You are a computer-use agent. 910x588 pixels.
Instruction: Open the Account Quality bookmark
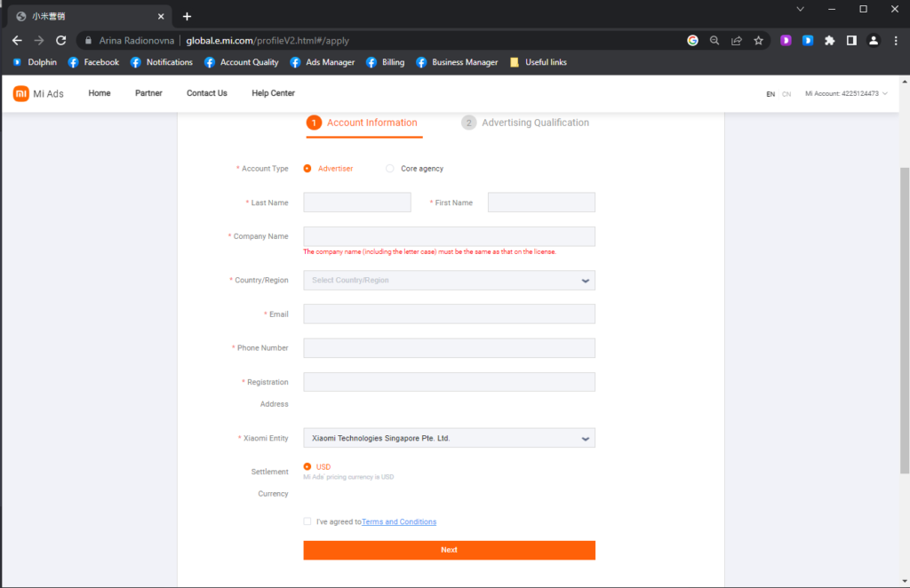(242, 62)
